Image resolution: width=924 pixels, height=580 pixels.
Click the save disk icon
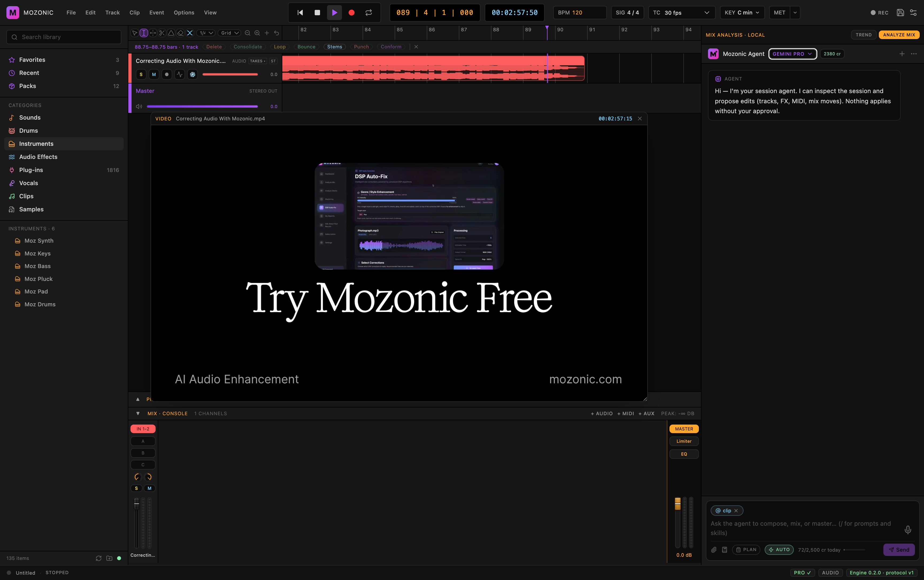click(x=900, y=13)
